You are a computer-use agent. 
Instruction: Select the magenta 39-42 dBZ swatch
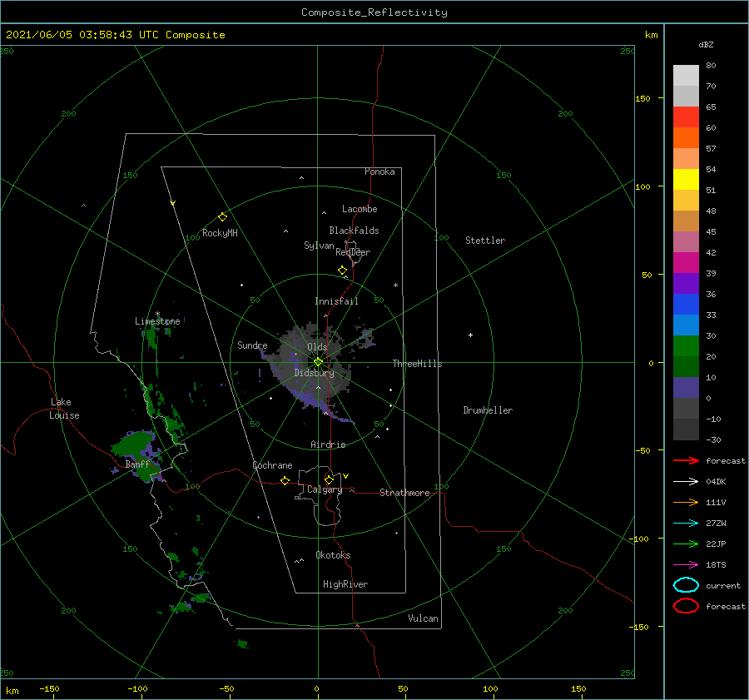click(x=686, y=263)
